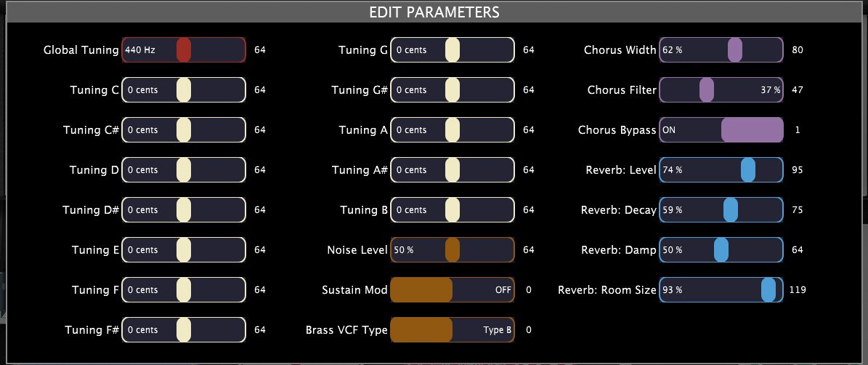Click the Noise Level slider
The height and width of the screenshot is (365, 868).
453,250
